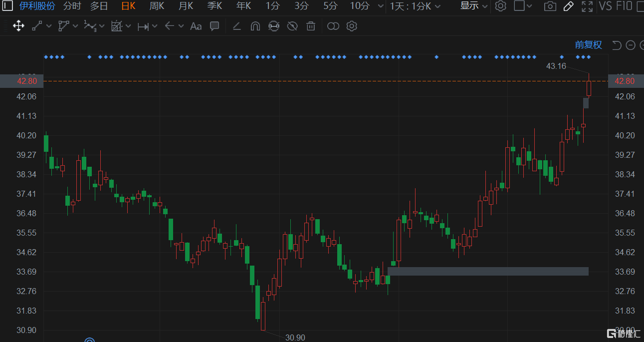Select the polyline shape tool
The height and width of the screenshot is (342, 644).
click(63, 26)
